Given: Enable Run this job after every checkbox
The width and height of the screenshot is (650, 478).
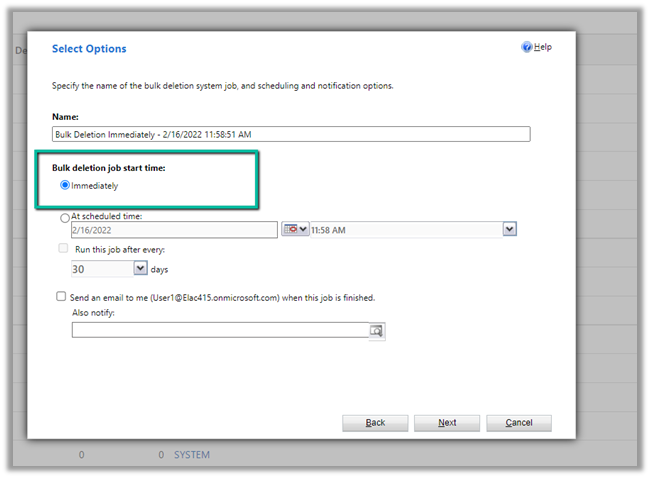Looking at the screenshot, I should tap(63, 248).
